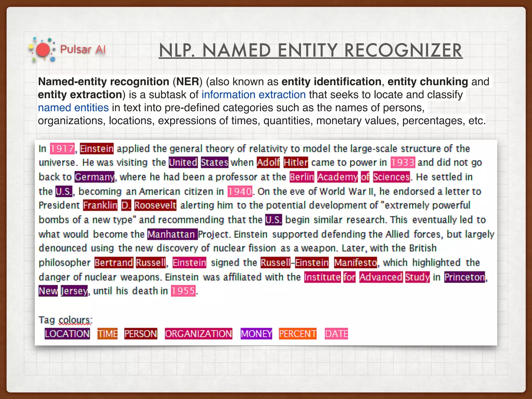This screenshot has width=532, height=399.
Task: Click the 'NLP. NAMED ENTITY RECOGNIZER' title
Action: point(310,50)
